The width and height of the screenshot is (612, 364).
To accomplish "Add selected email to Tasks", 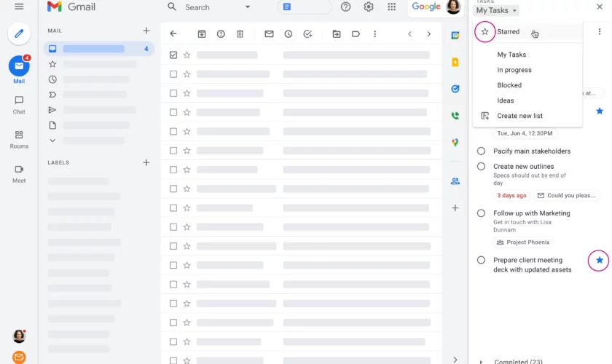I will [x=307, y=34].
